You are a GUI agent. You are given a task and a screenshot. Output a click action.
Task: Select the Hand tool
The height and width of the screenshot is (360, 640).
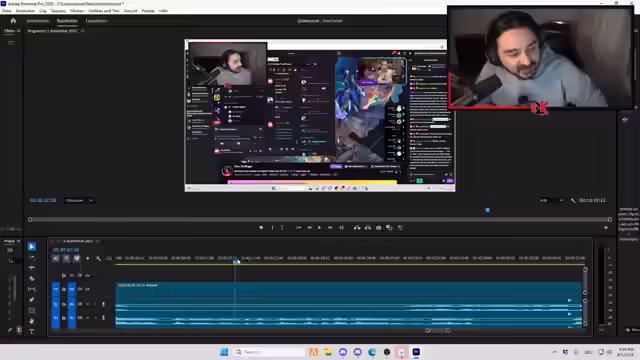pyautogui.click(x=32, y=321)
